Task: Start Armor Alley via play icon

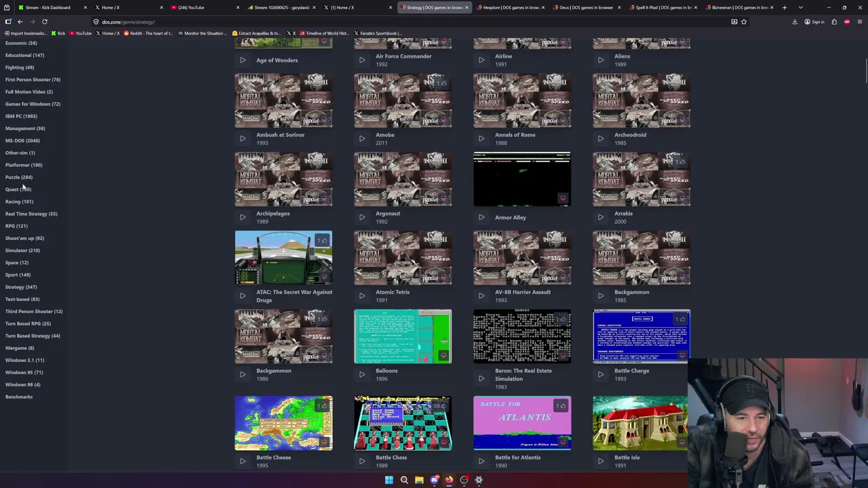Action: [x=481, y=218]
